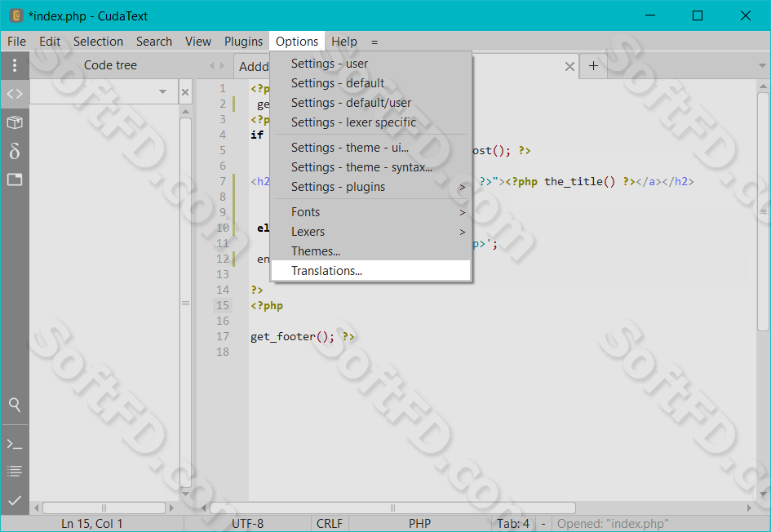Click editor scrollbar down arrow
The width and height of the screenshot is (771, 532).
[763, 494]
